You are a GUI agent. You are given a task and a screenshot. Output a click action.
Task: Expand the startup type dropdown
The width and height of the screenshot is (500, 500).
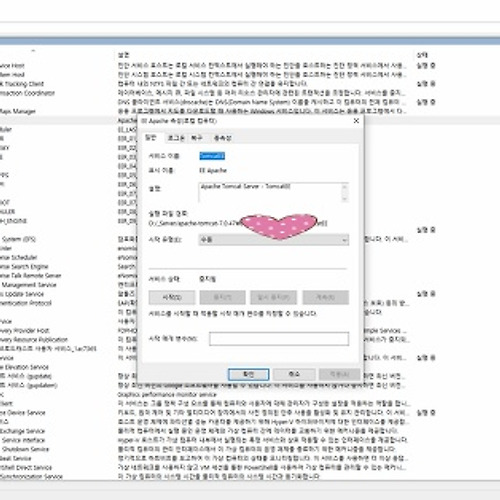pyautogui.click(x=274, y=240)
